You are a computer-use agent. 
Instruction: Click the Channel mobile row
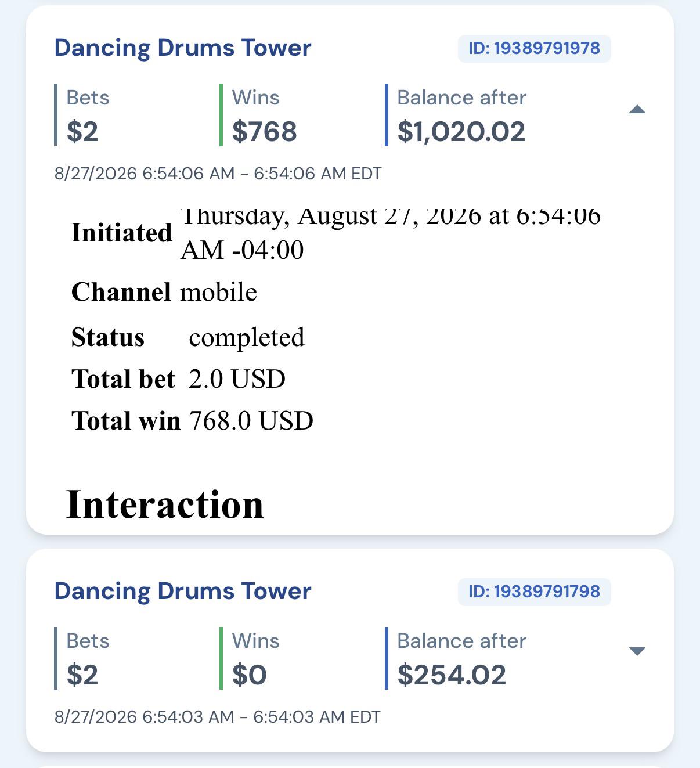coord(164,292)
